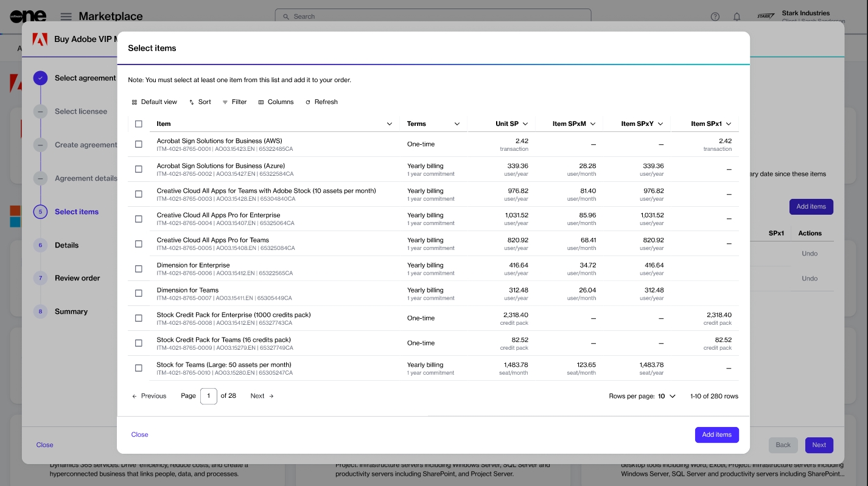Click the page number input field
This screenshot has height=486, width=868.
(x=209, y=396)
